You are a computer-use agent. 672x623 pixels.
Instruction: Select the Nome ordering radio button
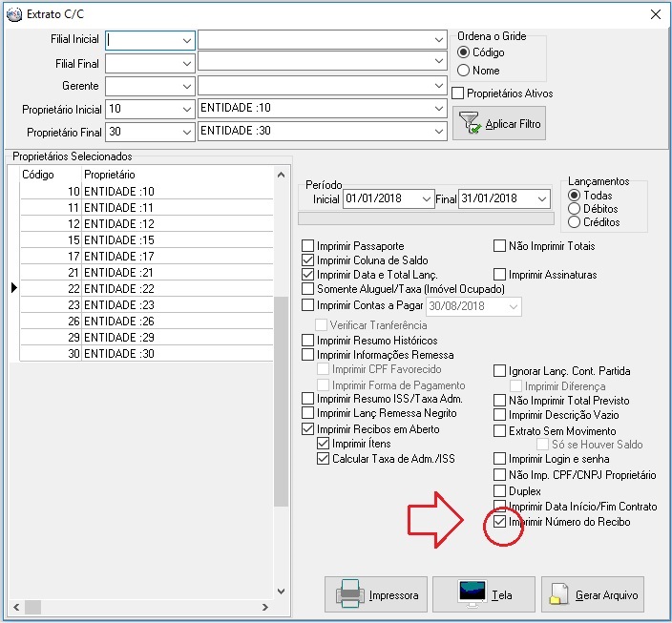464,70
